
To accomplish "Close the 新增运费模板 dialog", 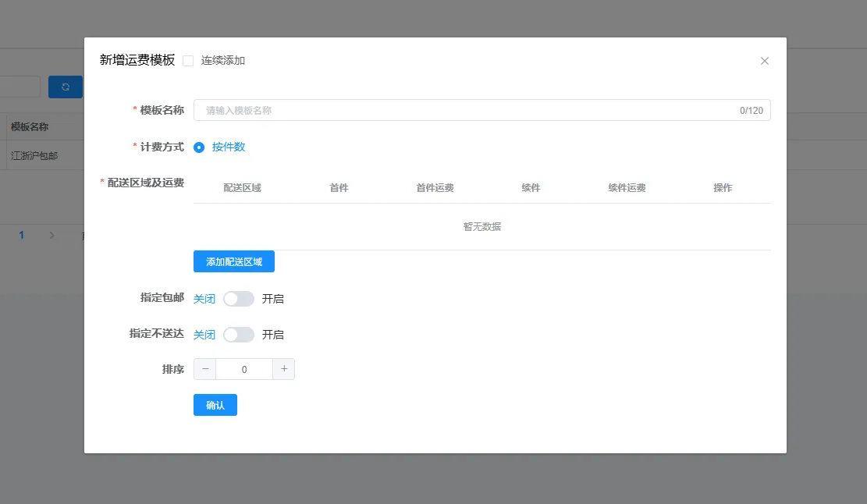I will 764,61.
